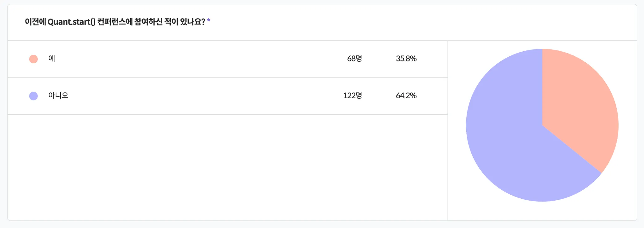This screenshot has height=228, width=644.
Task: Click the word 이전에 starting the question
Action: 35,22
